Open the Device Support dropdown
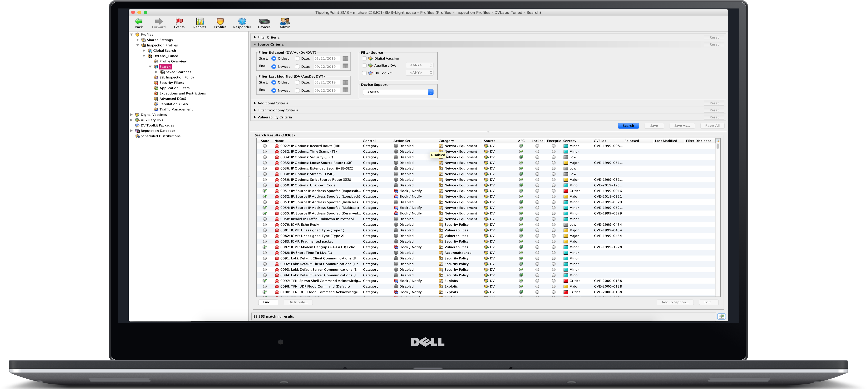 click(398, 92)
